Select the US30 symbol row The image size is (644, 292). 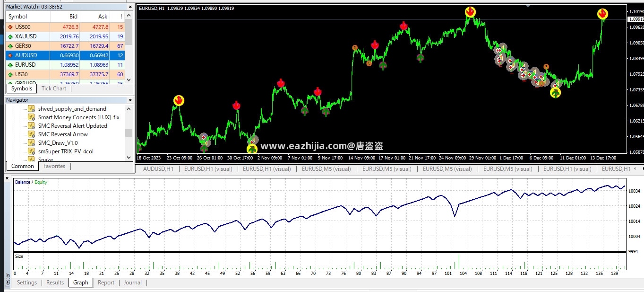pos(65,74)
